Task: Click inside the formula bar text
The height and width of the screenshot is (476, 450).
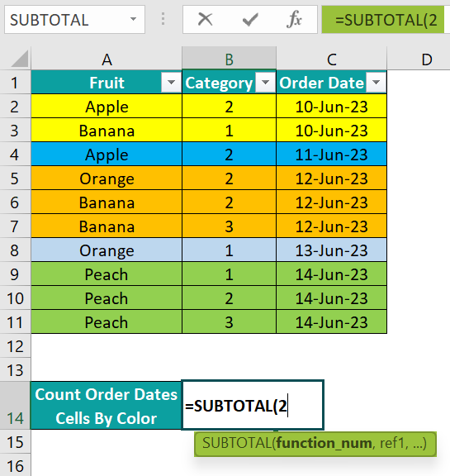Action: 386,20
